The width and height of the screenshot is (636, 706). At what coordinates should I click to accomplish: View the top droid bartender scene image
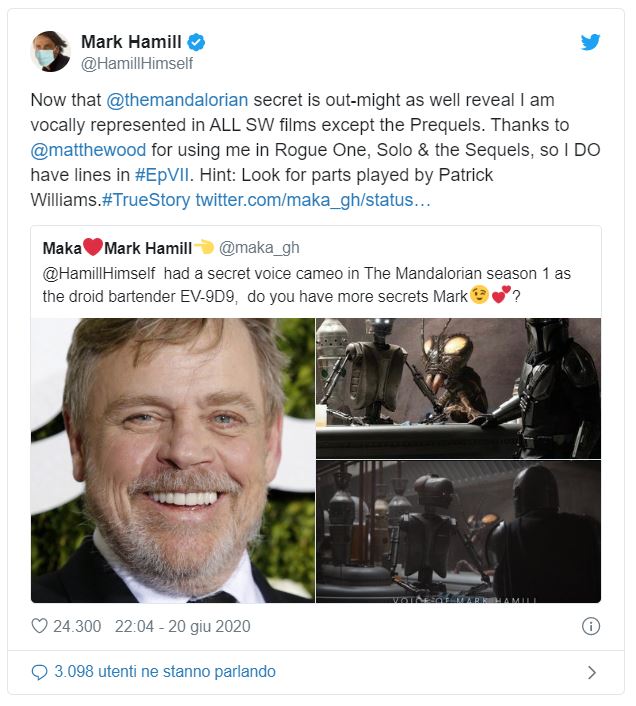(x=458, y=388)
